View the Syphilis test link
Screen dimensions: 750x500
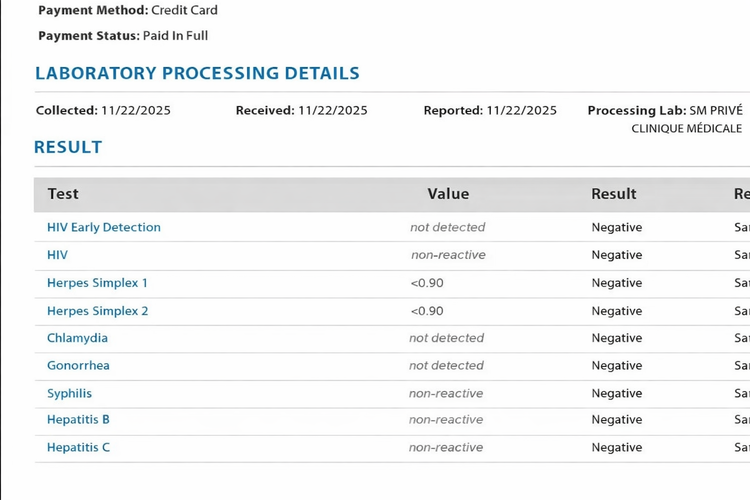pyautogui.click(x=69, y=393)
